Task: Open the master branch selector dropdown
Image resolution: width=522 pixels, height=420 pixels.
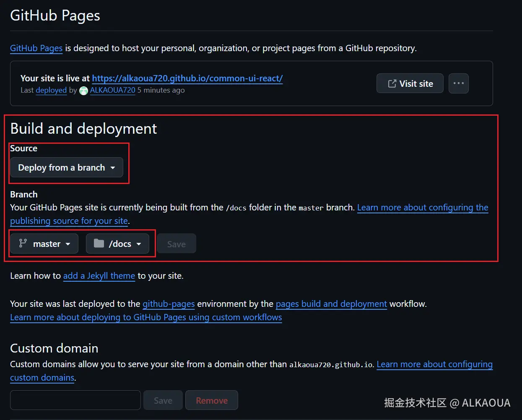Action: (x=44, y=244)
